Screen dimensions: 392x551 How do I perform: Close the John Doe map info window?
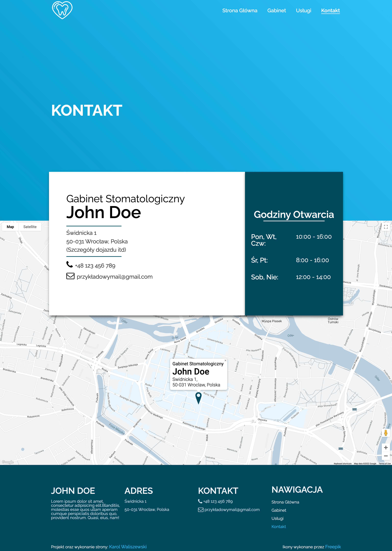pos(225,360)
